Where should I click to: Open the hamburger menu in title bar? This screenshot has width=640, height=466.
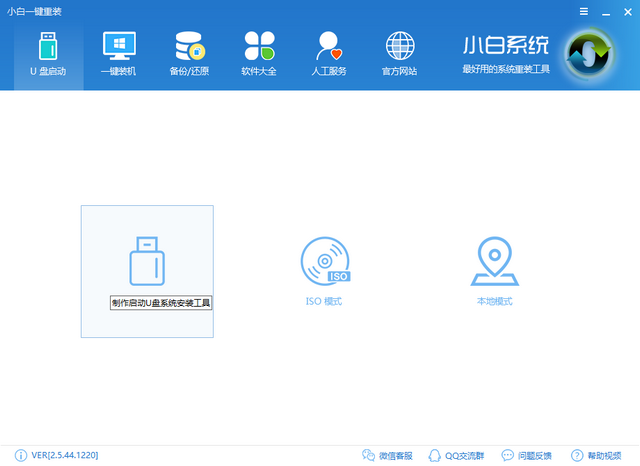[584, 9]
